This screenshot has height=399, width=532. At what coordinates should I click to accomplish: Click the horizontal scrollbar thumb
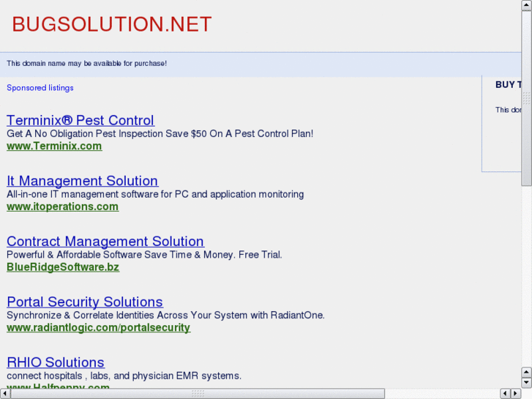point(198,394)
